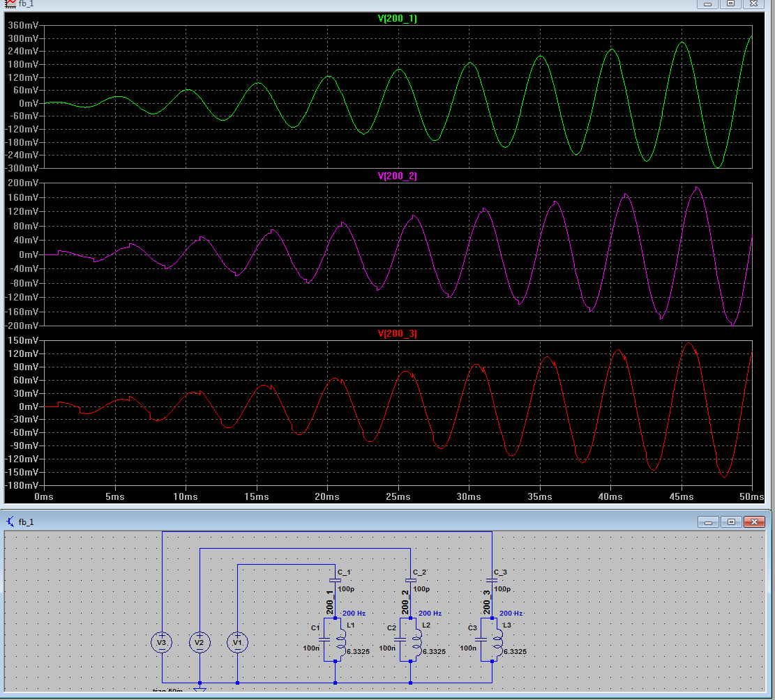Select voltage source V2 symbol
Viewport: 775px width, 700px height.
(200, 642)
